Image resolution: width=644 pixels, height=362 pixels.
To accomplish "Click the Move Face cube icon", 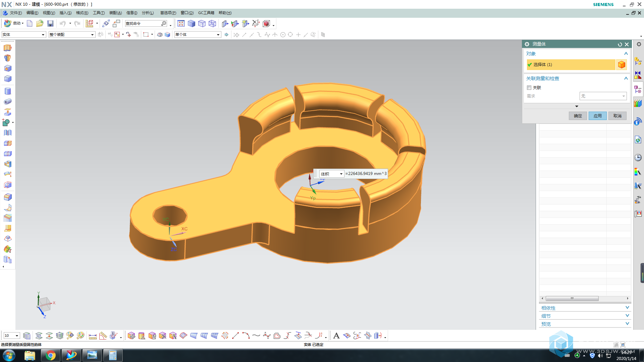I will point(131,336).
